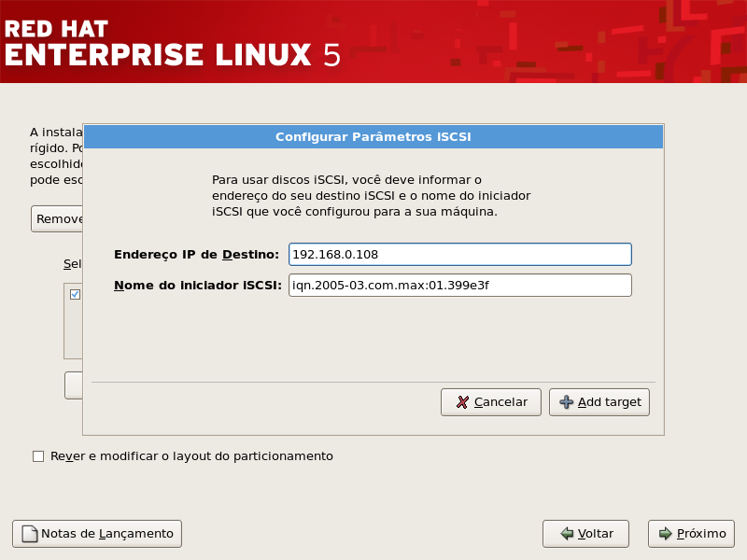The width and height of the screenshot is (747, 560).
Task: Click into the Nome do Iniciador iSCSI field
Action: [x=459, y=285]
